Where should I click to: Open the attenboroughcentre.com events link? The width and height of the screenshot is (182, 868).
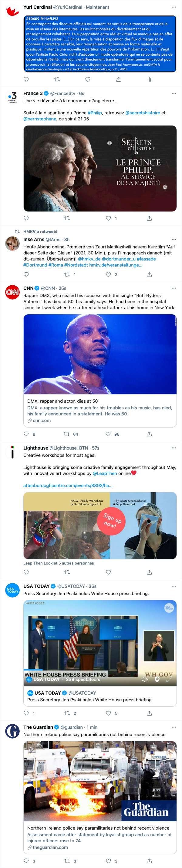click(x=68, y=486)
